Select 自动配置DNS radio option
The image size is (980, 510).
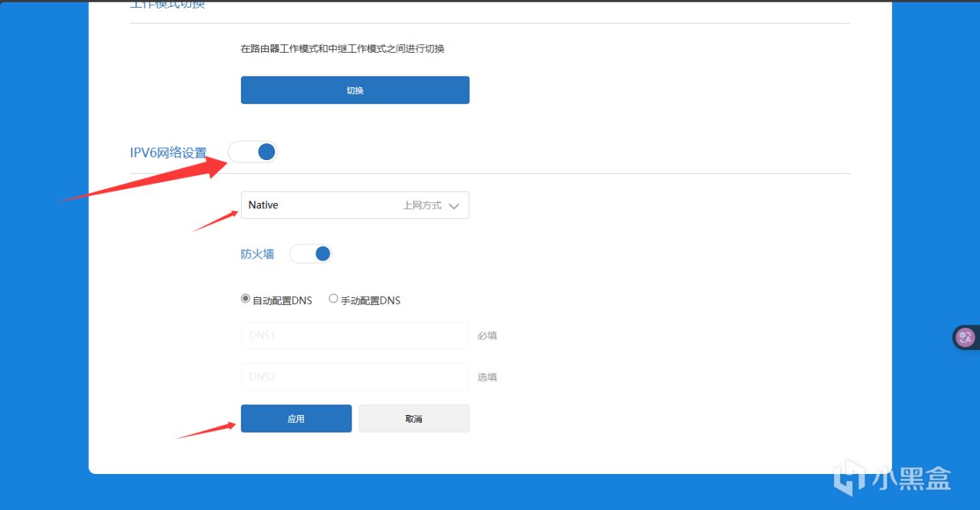pyautogui.click(x=246, y=299)
